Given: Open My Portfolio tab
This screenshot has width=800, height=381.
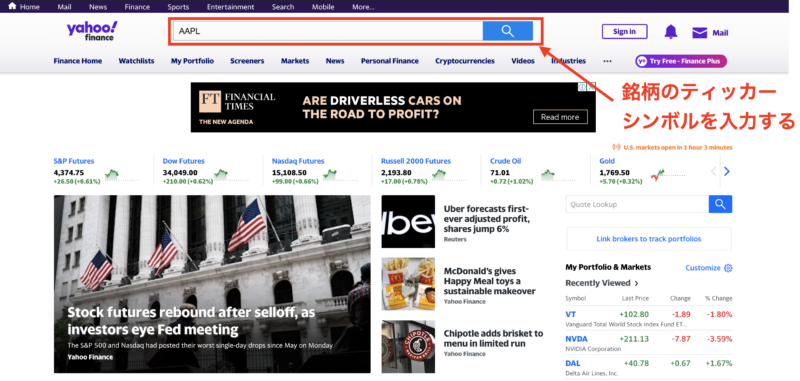Looking at the screenshot, I should [x=192, y=61].
